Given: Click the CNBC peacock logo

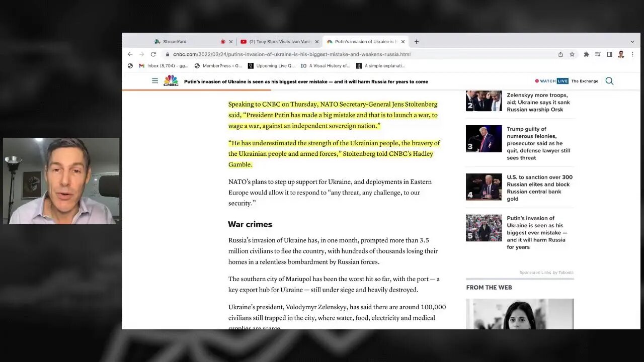Looking at the screenshot, I should 171,80.
